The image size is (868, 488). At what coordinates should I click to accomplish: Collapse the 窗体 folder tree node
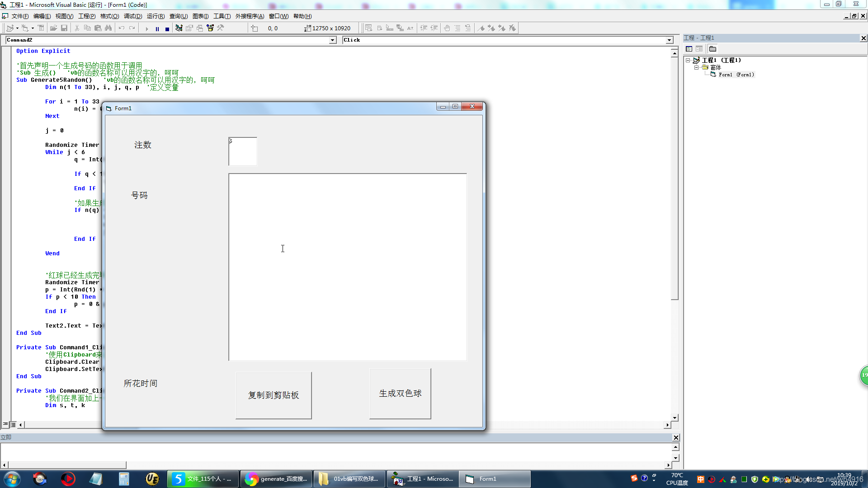click(x=697, y=67)
